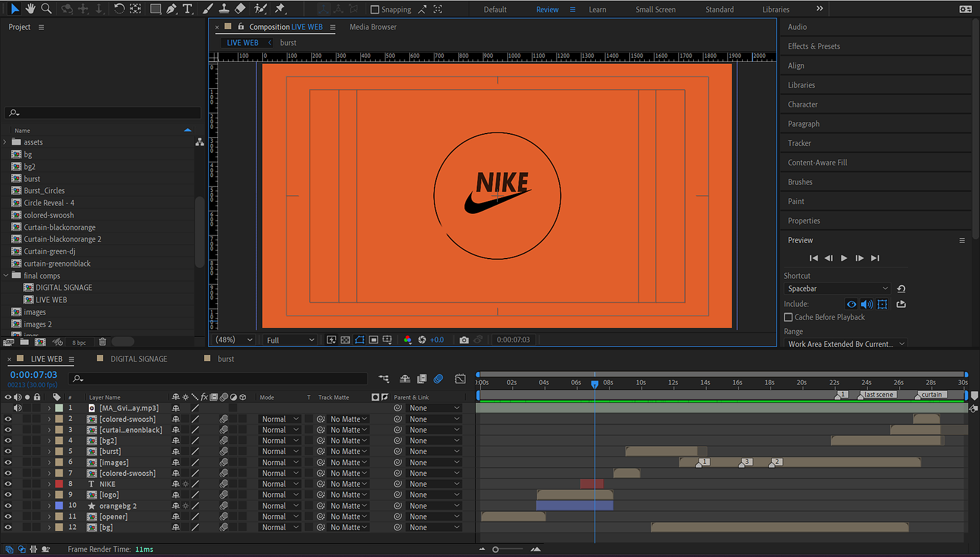
Task: Switch to the Review workspace
Action: (547, 9)
